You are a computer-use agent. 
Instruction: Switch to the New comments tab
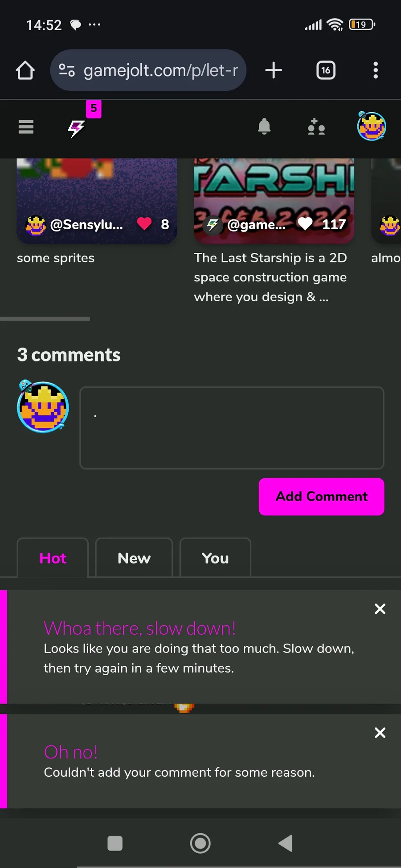pyautogui.click(x=134, y=558)
